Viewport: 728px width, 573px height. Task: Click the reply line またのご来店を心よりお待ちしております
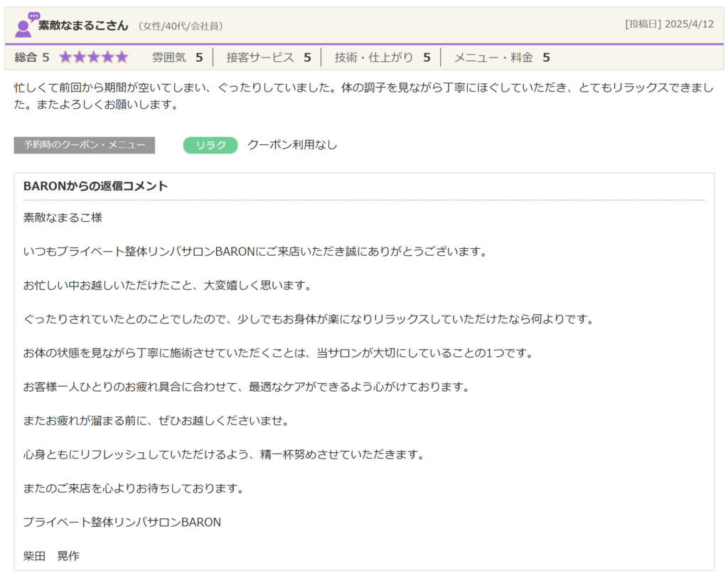click(134, 488)
